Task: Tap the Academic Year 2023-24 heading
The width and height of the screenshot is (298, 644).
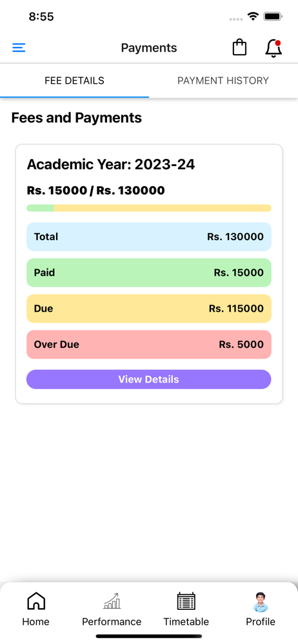Action: click(x=111, y=165)
